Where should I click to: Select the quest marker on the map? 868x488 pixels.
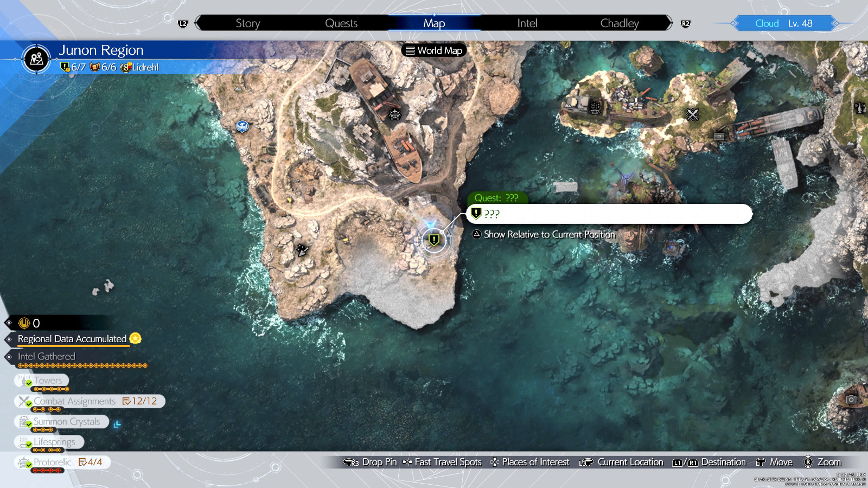point(433,239)
